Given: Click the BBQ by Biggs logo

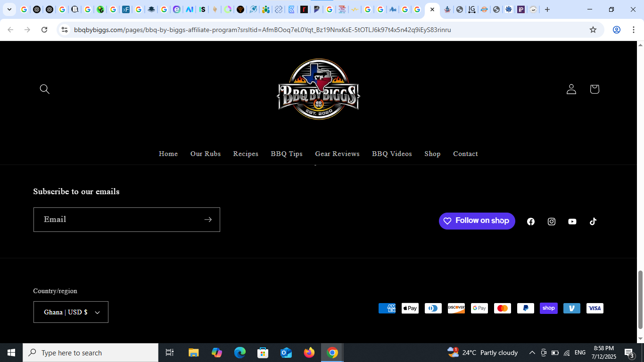Looking at the screenshot, I should click(319, 89).
